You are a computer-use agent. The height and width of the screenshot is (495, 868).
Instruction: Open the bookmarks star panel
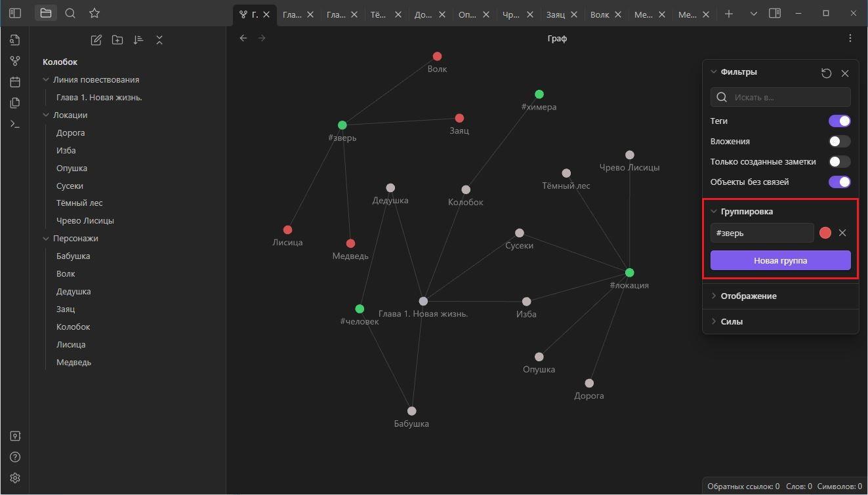[x=94, y=13]
